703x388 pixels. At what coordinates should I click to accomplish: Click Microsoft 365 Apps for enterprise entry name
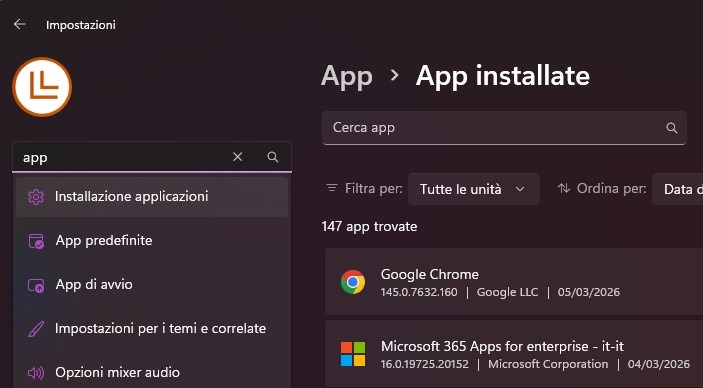point(502,346)
